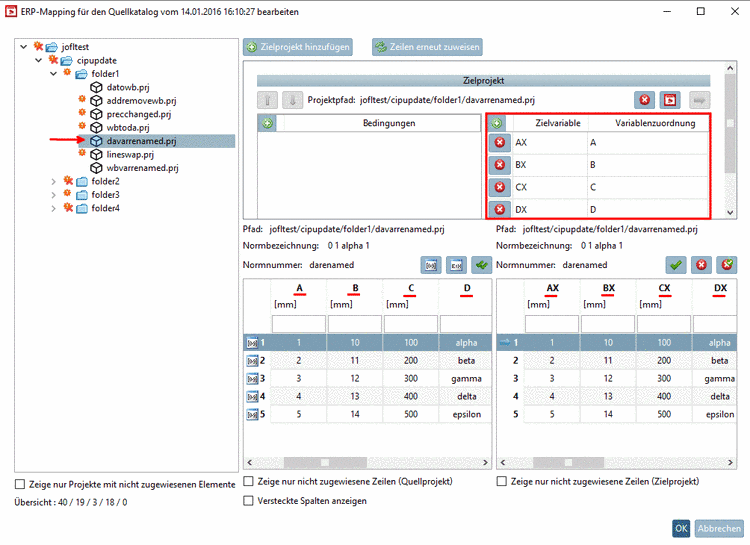Select target cell epsilon in row 5
The width and height of the screenshot is (750, 545).
(x=720, y=414)
